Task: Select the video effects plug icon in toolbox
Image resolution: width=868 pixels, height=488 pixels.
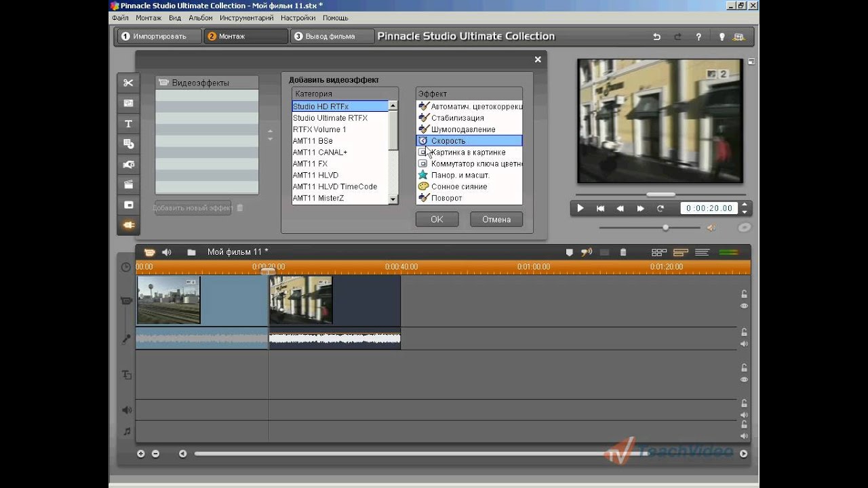Action: [x=128, y=225]
